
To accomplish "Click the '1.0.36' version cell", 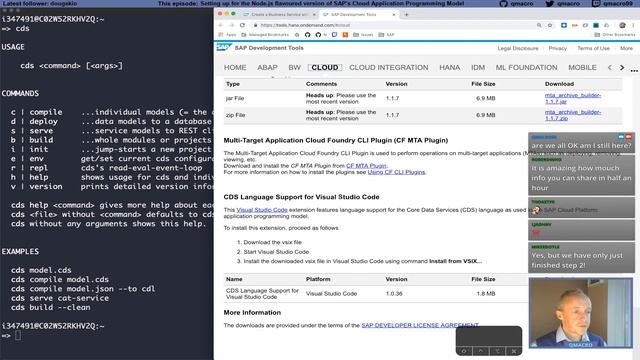I will tap(394, 293).
